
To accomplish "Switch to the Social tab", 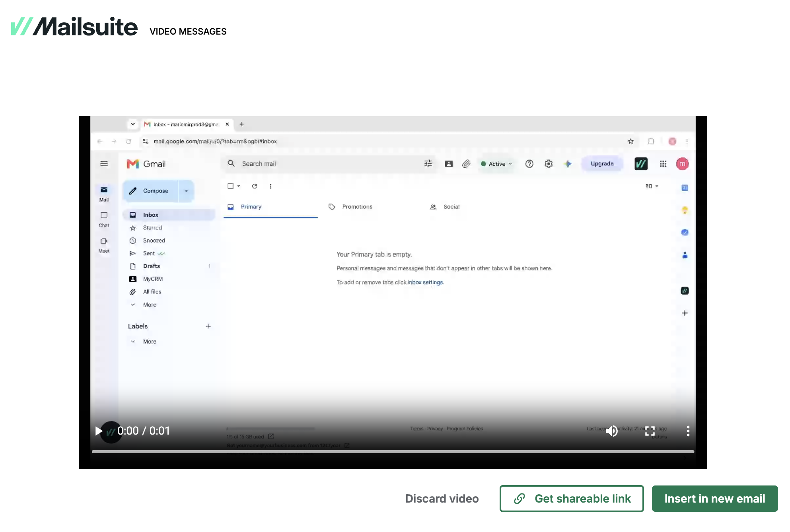I will [x=451, y=207].
